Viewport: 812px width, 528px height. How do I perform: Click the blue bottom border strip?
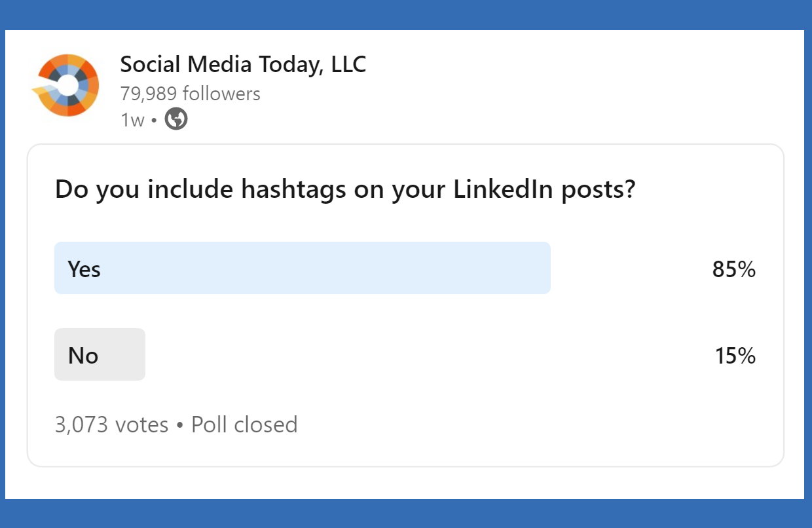(x=406, y=514)
